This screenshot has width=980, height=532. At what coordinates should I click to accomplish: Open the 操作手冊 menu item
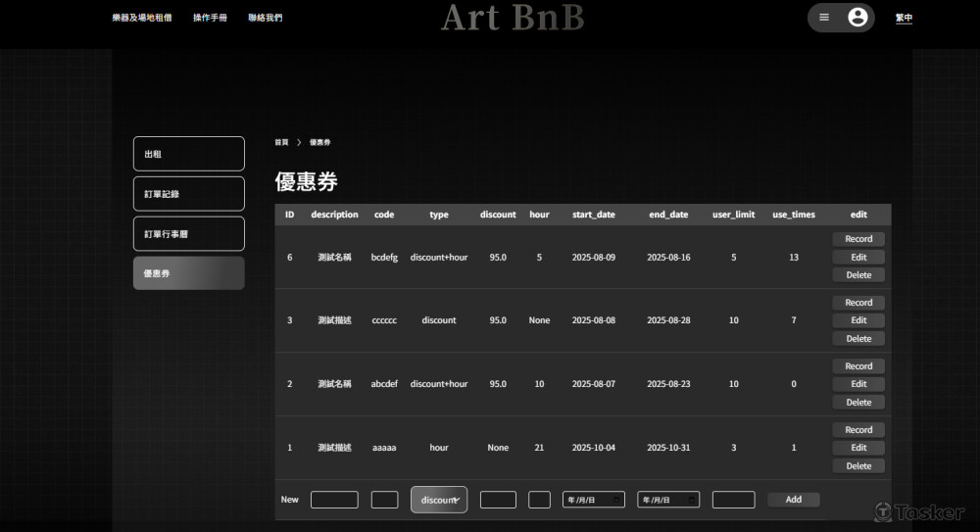[210, 18]
